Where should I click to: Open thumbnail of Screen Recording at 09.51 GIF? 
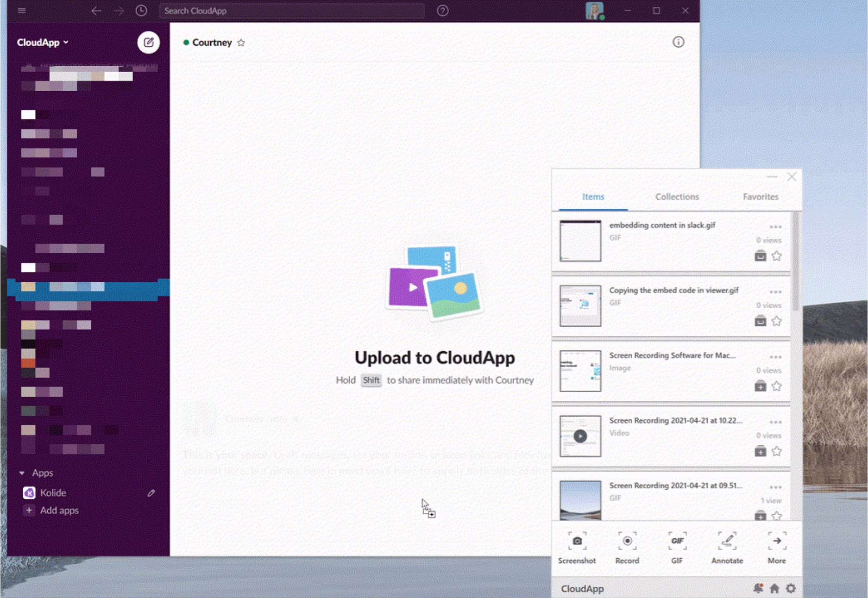click(580, 500)
